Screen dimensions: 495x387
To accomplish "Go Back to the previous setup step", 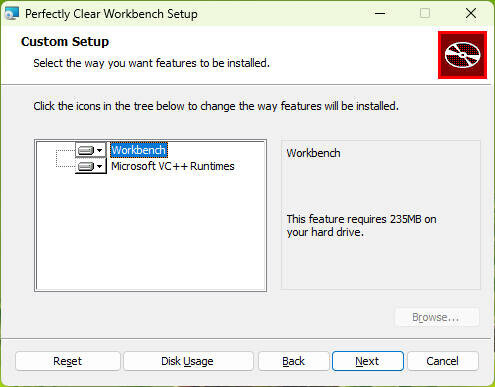I will [x=293, y=361].
